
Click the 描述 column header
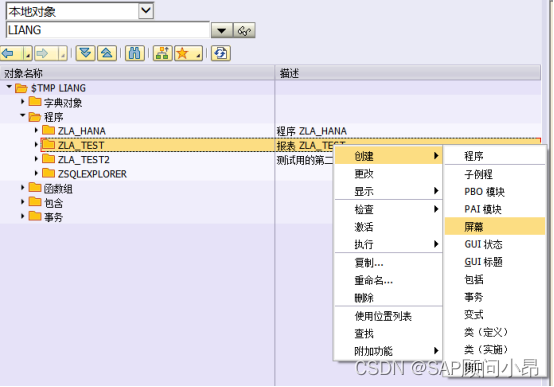pos(408,73)
